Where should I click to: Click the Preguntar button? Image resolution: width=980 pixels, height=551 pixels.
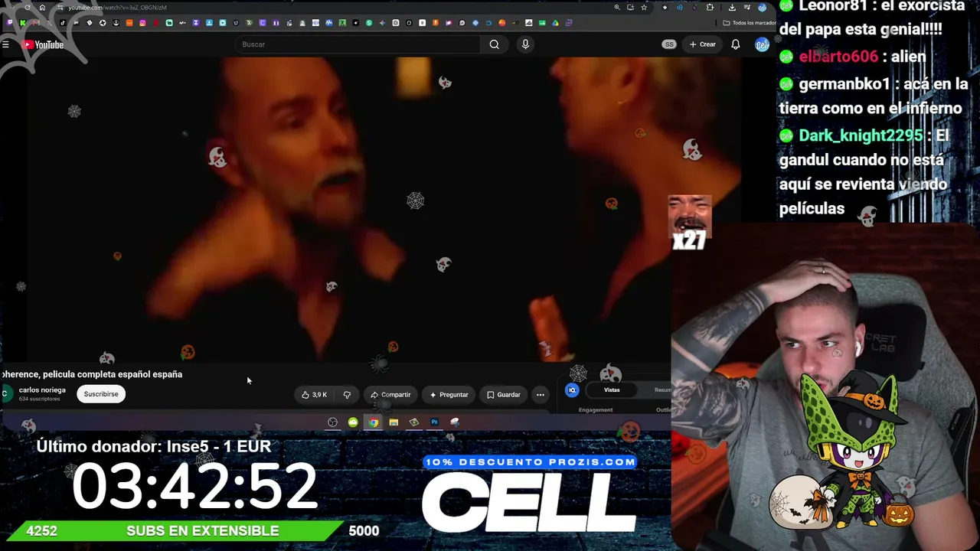[x=449, y=395]
